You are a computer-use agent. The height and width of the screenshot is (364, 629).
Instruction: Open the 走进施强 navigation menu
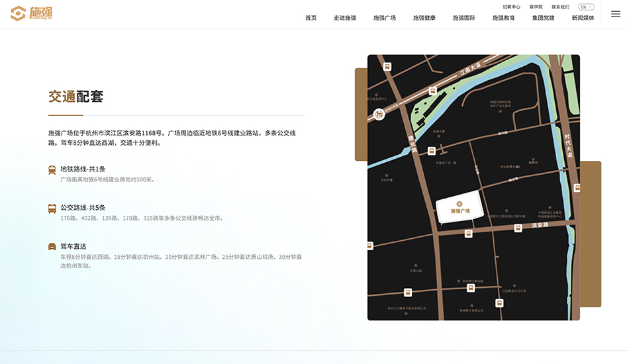[345, 18]
